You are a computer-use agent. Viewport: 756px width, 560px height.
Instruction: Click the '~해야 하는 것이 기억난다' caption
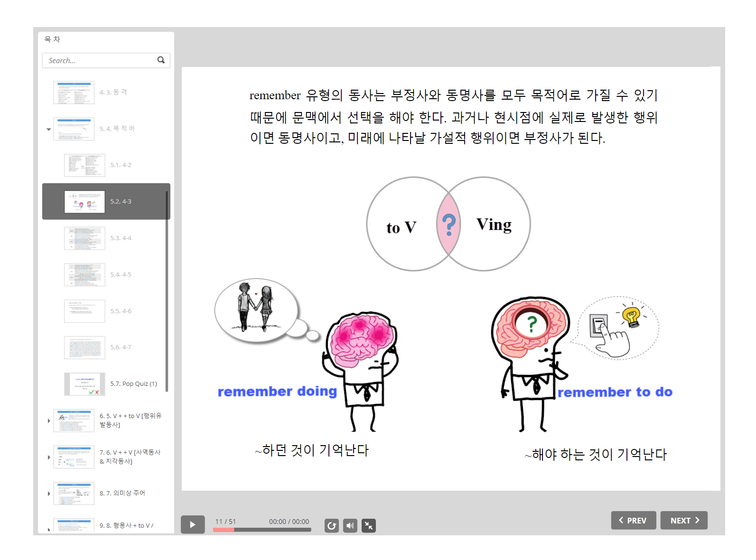596,454
